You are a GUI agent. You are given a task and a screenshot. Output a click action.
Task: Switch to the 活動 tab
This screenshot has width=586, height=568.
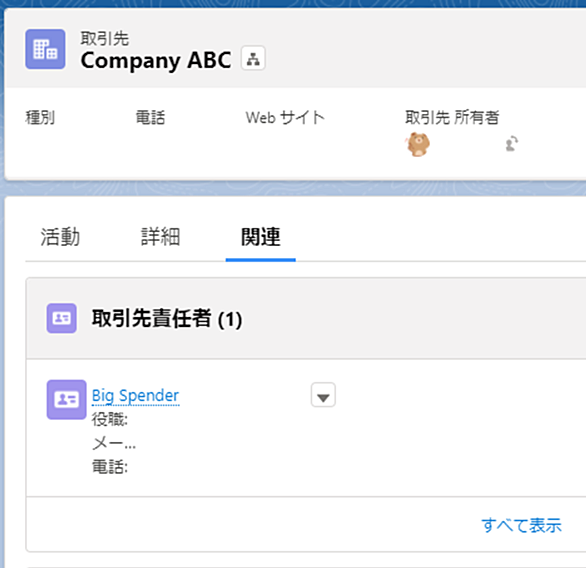point(60,237)
